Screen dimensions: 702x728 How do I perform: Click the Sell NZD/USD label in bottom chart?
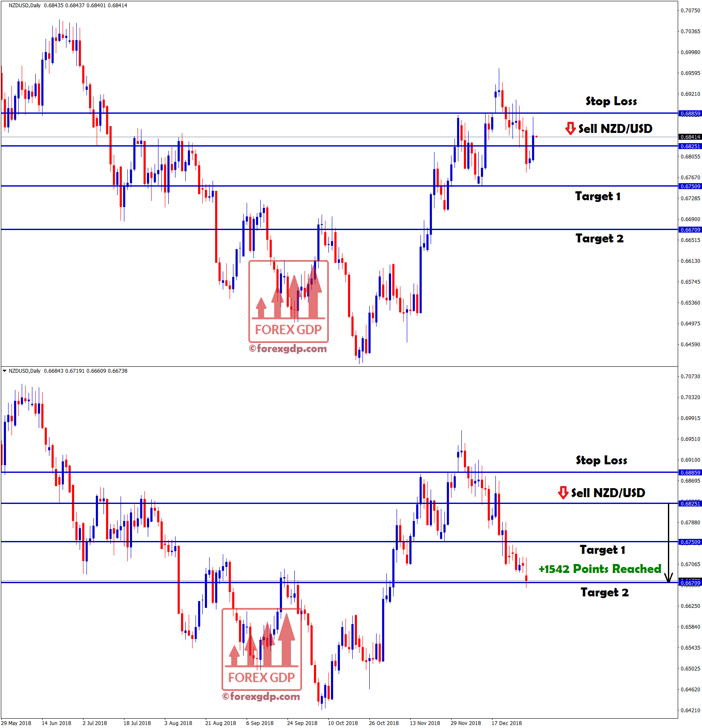coord(608,493)
